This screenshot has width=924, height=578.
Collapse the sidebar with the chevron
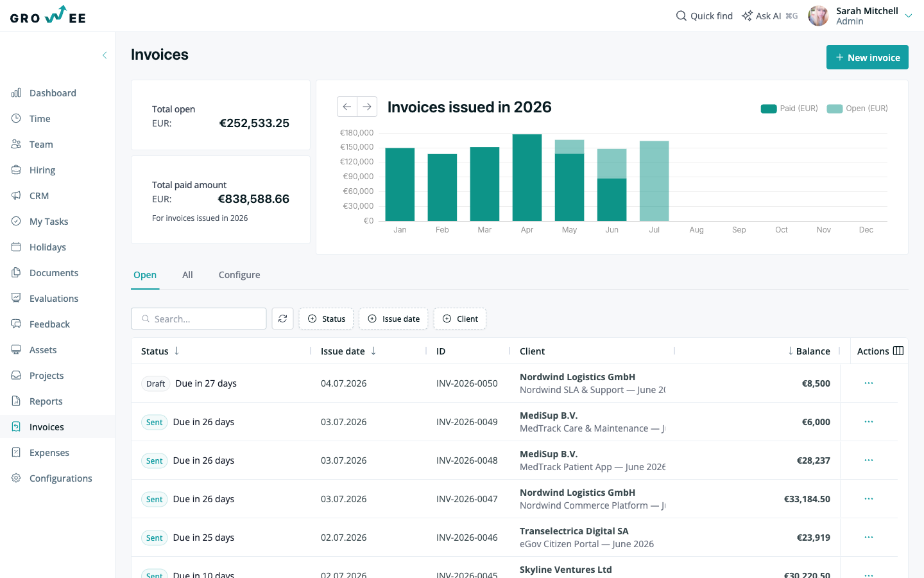click(105, 55)
